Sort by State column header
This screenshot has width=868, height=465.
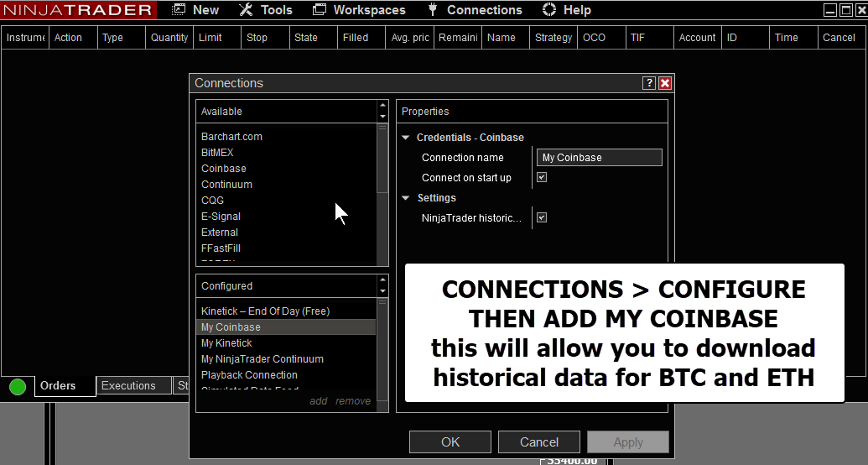(x=314, y=37)
